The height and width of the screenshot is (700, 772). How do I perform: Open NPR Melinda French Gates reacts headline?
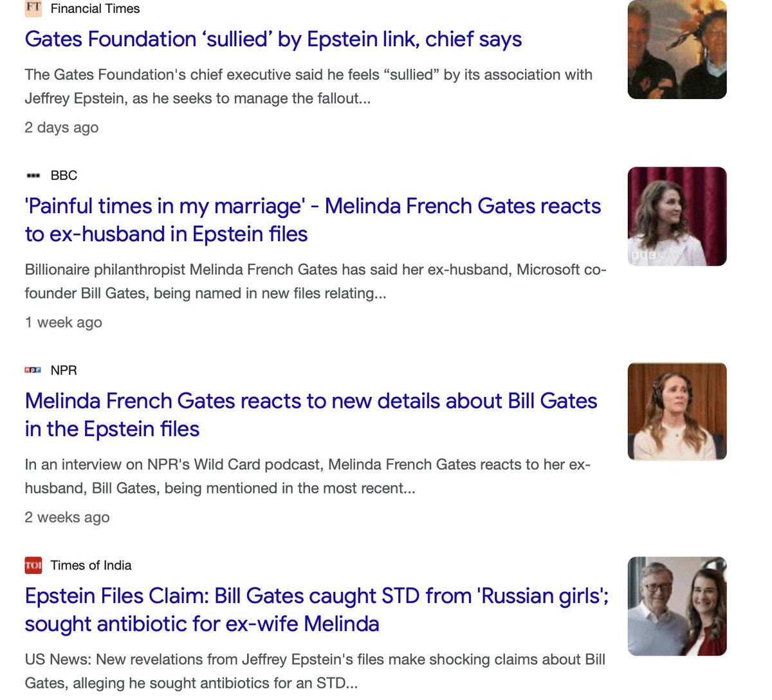[311, 415]
